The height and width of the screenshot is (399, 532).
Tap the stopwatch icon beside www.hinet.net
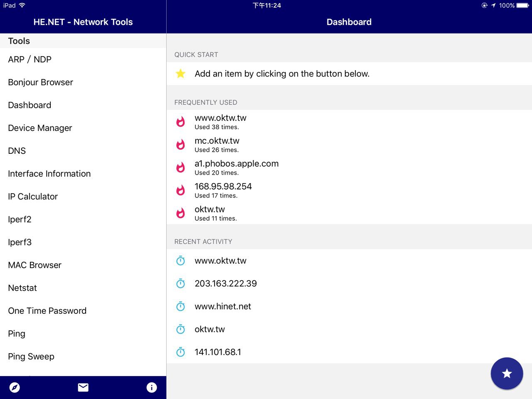[x=180, y=306]
